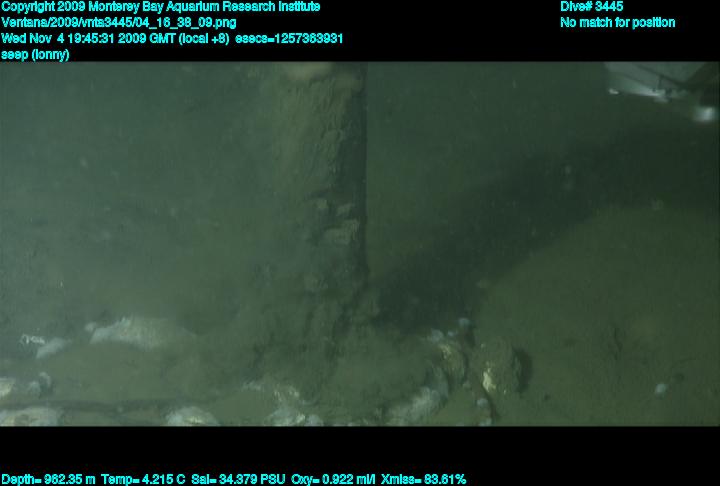
Task: Click the Copyright 2009 Monterey Bay Aquarium Research Institute text
Action: point(161,7)
